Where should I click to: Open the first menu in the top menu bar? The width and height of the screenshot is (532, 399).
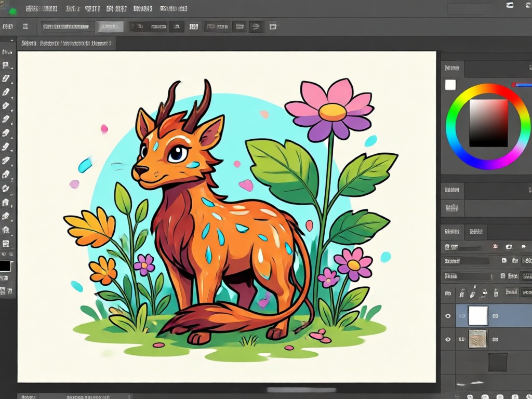pyautogui.click(x=42, y=9)
